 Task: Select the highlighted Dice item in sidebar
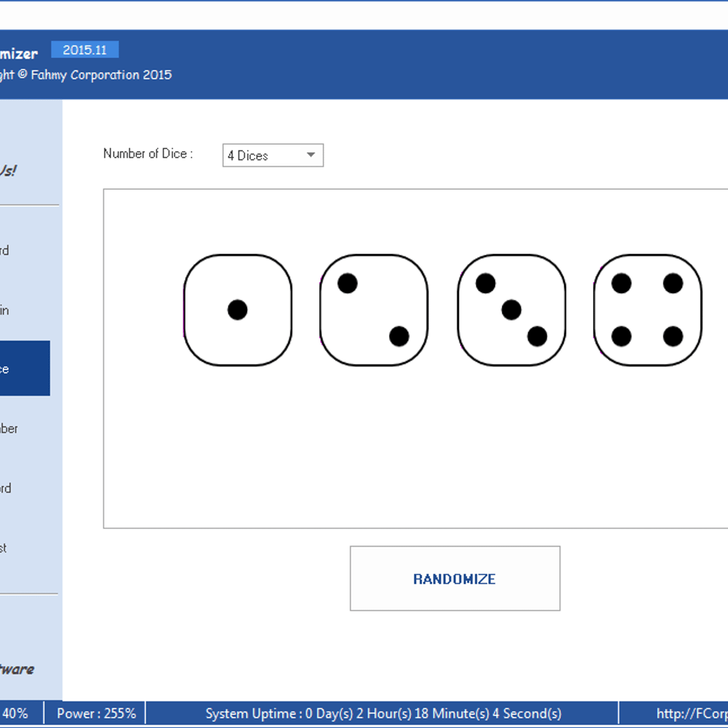click(23, 369)
